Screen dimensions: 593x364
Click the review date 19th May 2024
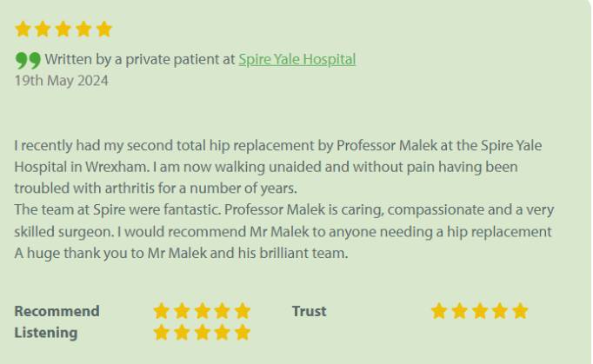coord(61,81)
